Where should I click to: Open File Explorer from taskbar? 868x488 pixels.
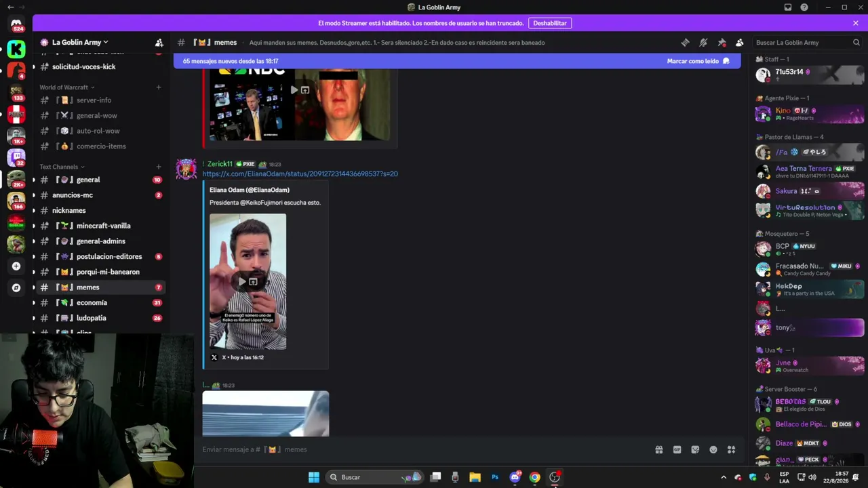tap(475, 477)
